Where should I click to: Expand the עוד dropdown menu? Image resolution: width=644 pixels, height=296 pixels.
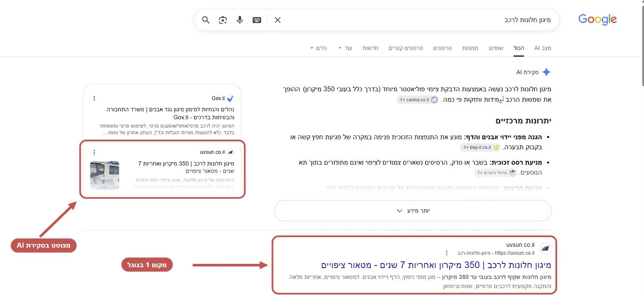[346, 48]
